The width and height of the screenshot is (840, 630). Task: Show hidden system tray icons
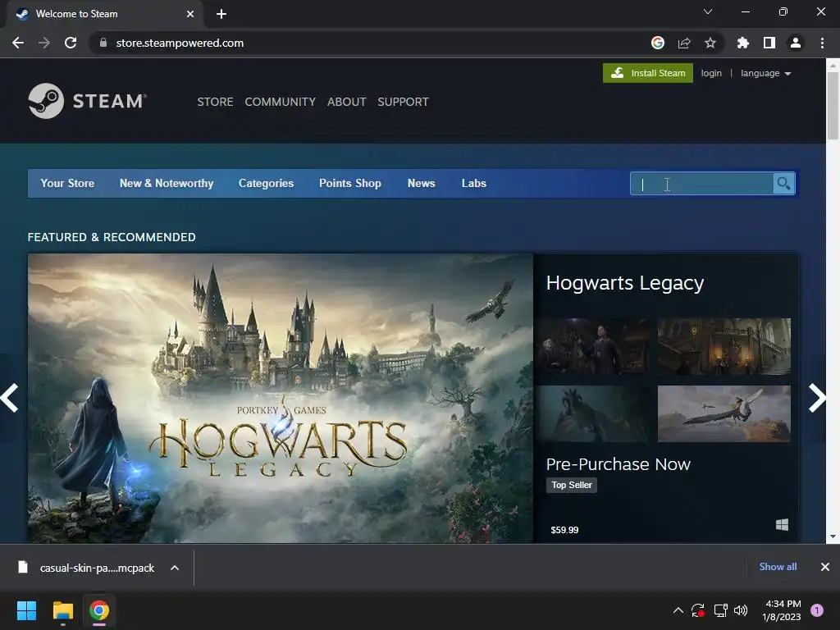678,610
